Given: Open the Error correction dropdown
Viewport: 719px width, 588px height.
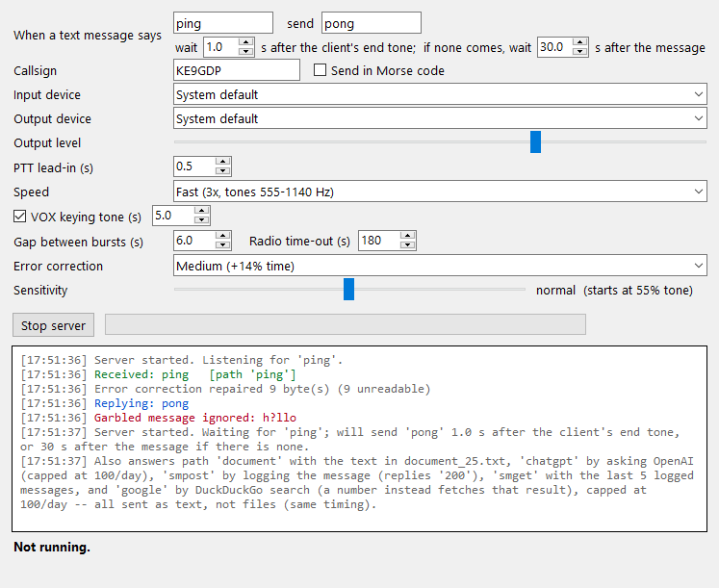Looking at the screenshot, I should click(440, 266).
